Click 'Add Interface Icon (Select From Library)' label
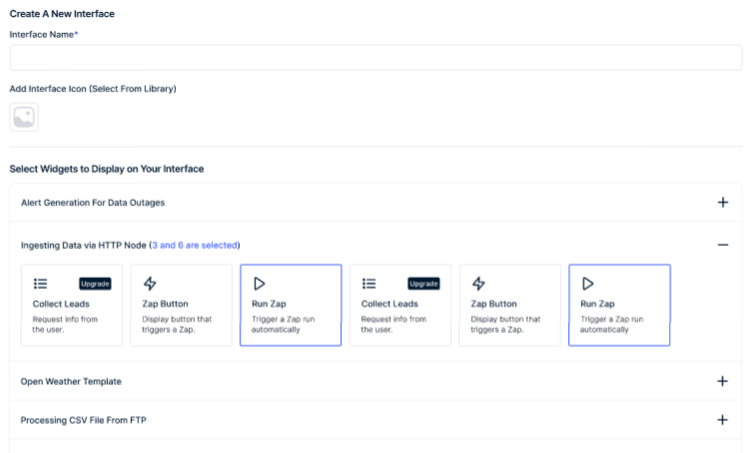This screenshot has width=747, height=453. [x=93, y=89]
